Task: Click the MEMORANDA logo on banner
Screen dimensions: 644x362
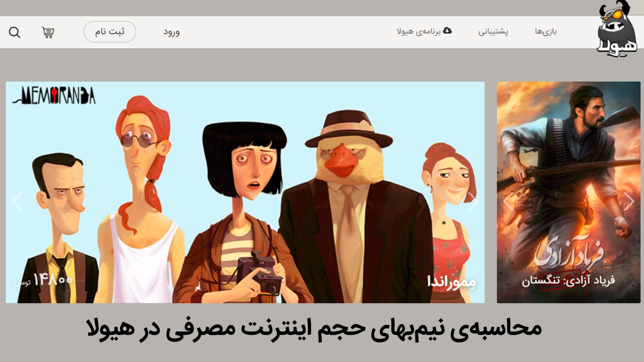Action: tap(54, 96)
